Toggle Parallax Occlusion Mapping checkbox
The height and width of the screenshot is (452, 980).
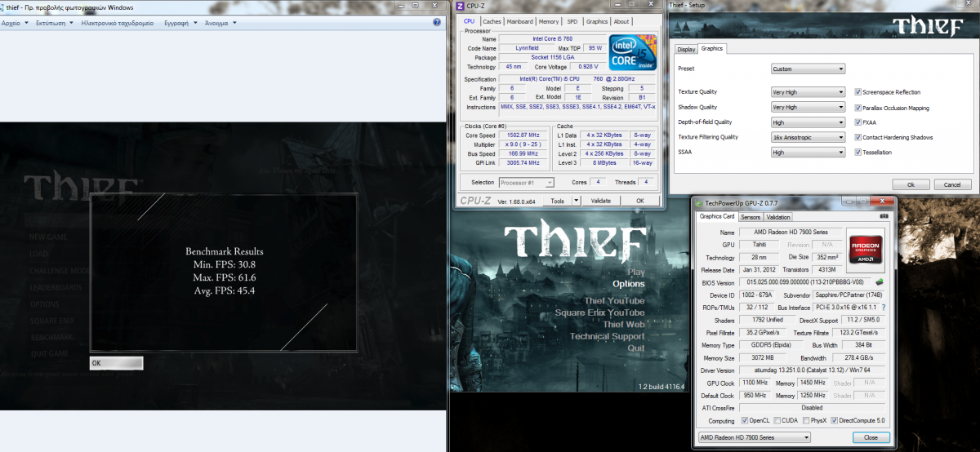pyautogui.click(x=857, y=108)
